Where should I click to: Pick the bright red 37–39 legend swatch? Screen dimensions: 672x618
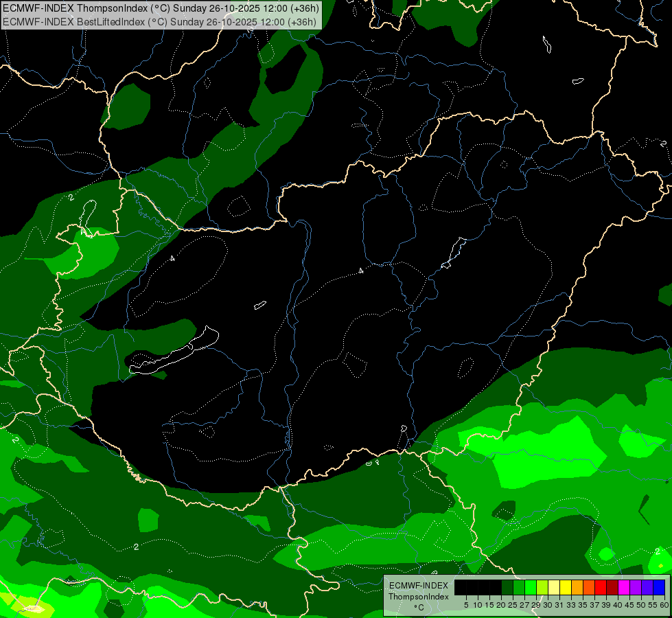click(x=601, y=587)
